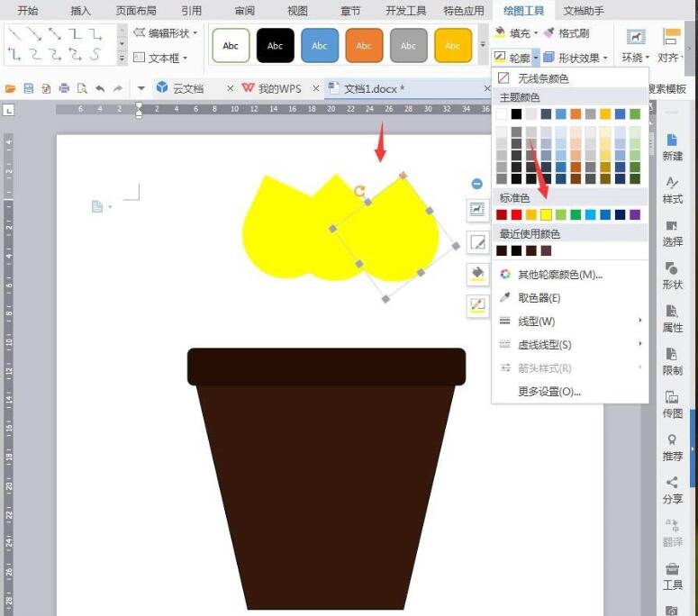This screenshot has width=698, height=616.
Task: Open 新建 in right sidebar
Action: click(x=672, y=147)
